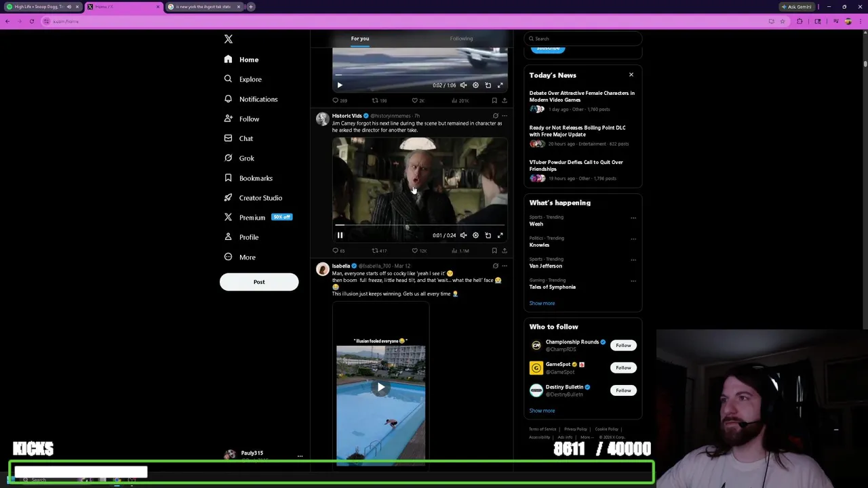Go to Home in the sidebar
This screenshot has height=488, width=868.
pos(241,60)
